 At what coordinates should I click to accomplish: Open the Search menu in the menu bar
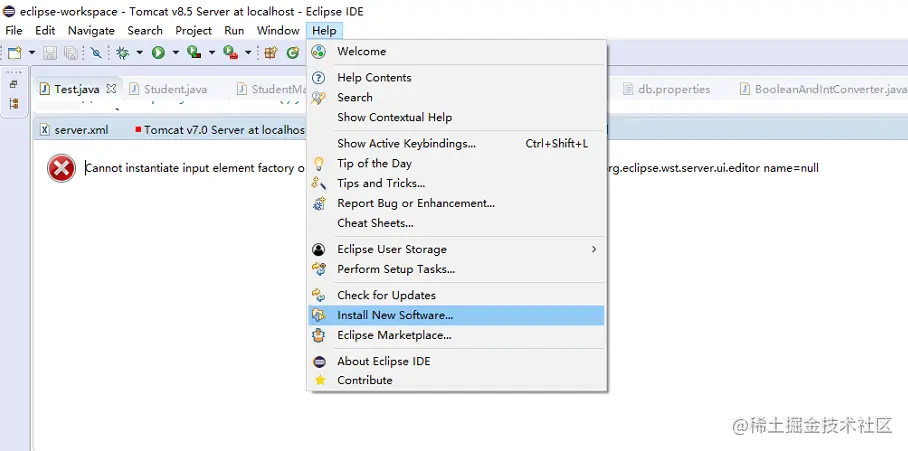[145, 31]
